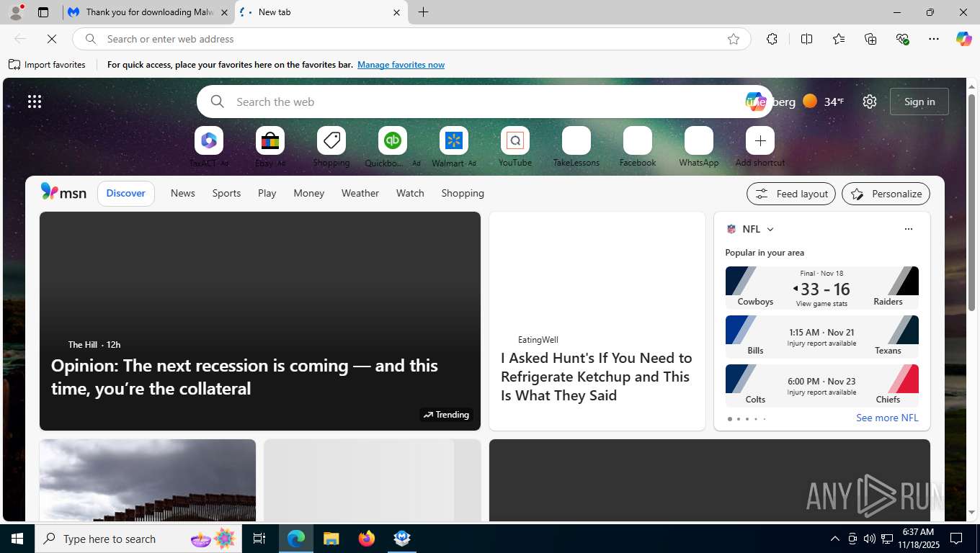Switch to the Shopping feed tab

click(463, 193)
